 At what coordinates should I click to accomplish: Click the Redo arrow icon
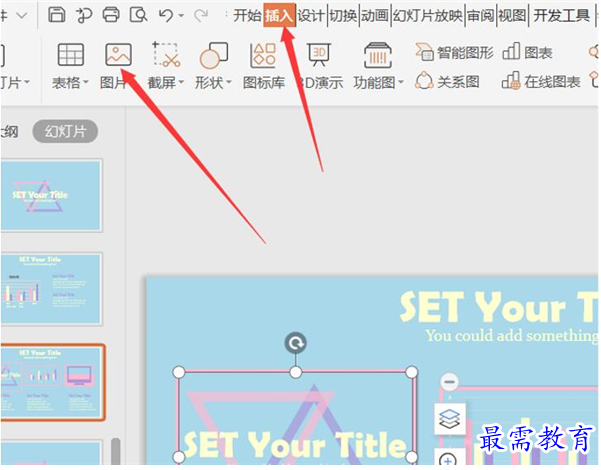200,15
